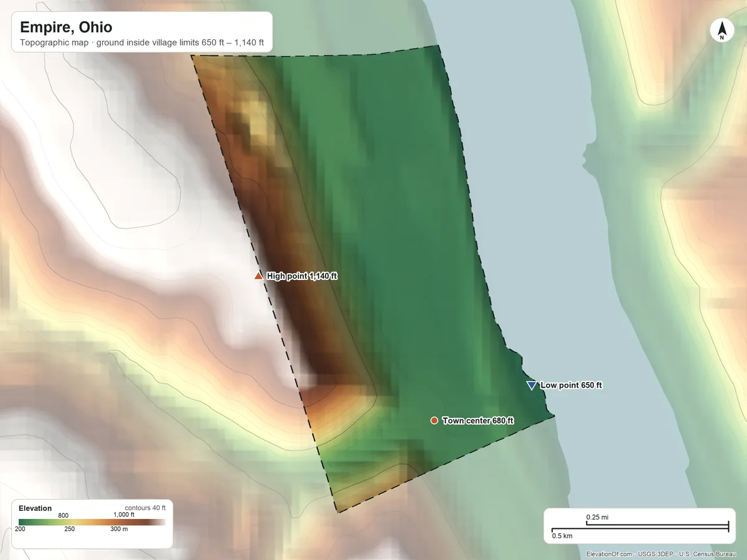This screenshot has width=747, height=560.
Task: Click the north arrow compass icon
Action: (721, 30)
